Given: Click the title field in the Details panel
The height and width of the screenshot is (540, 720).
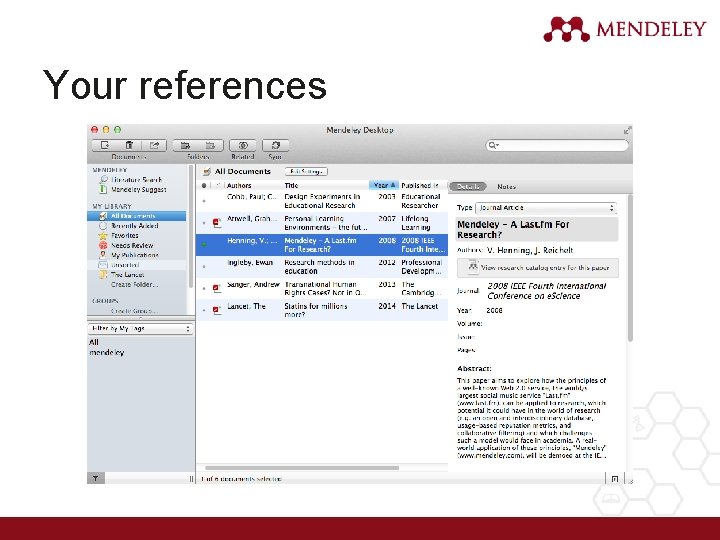Looking at the screenshot, I should coord(537,230).
